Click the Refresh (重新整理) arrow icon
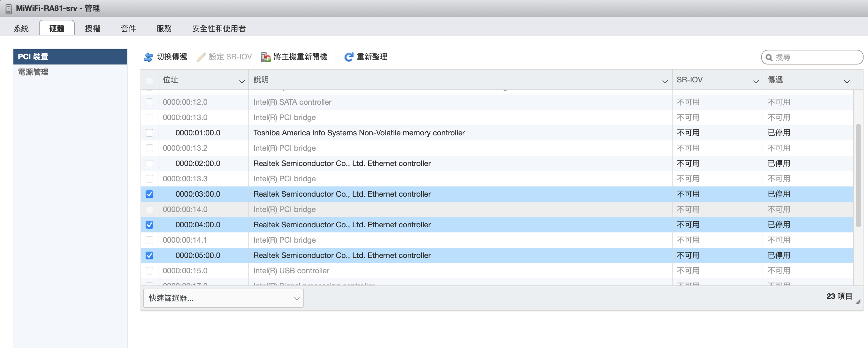The image size is (868, 348). (349, 57)
